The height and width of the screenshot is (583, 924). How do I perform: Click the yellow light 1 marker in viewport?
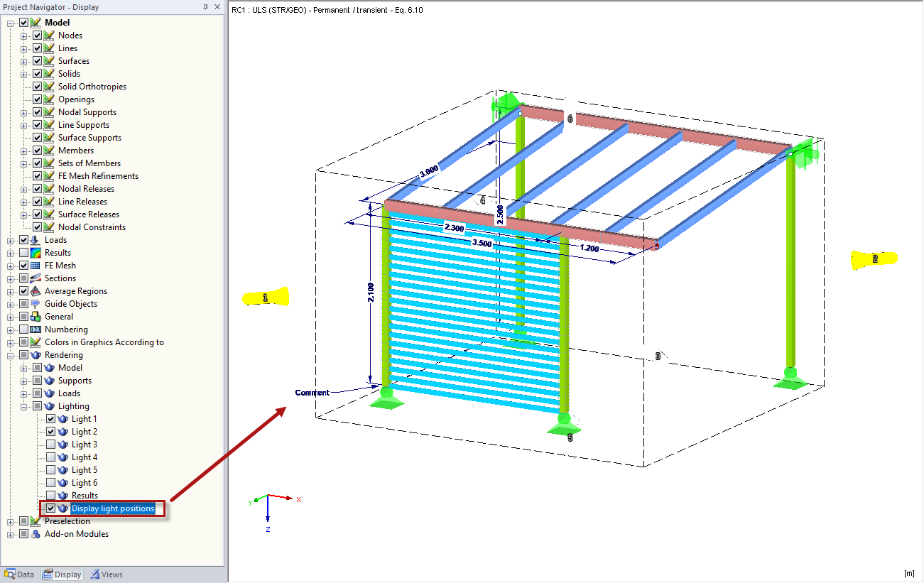click(x=266, y=298)
